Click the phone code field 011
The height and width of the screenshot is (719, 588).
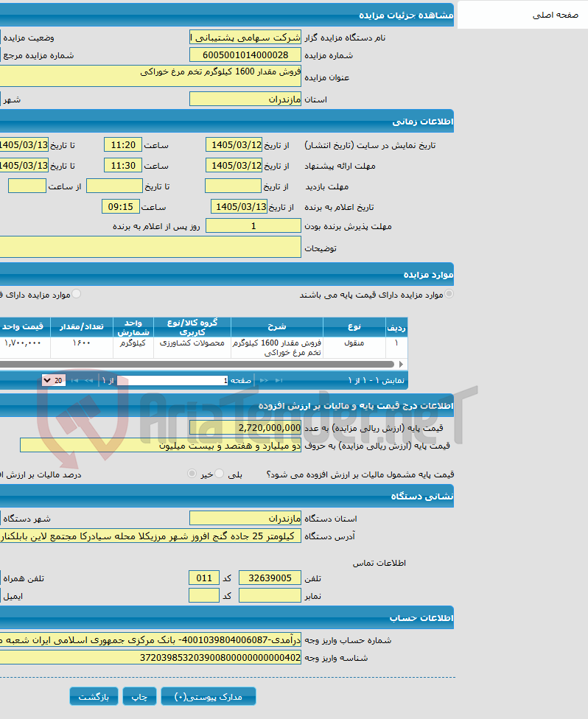[x=204, y=578]
